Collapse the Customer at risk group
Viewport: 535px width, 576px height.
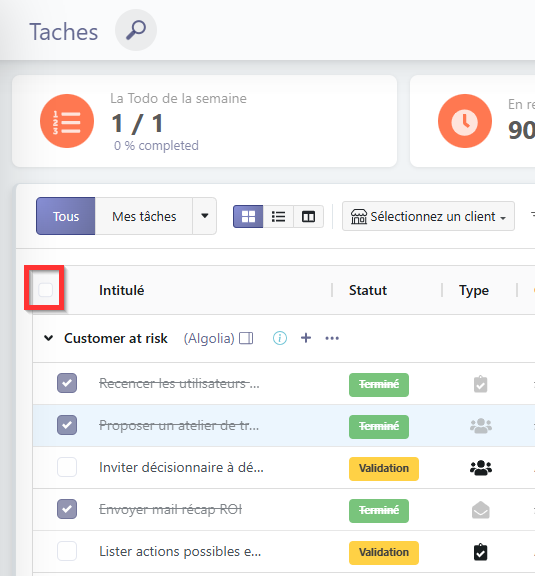pos(49,338)
